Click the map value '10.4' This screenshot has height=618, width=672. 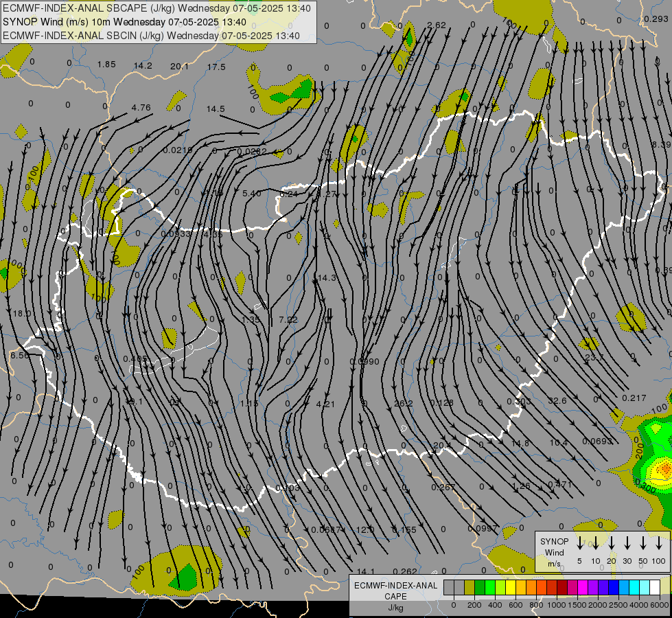point(559,442)
